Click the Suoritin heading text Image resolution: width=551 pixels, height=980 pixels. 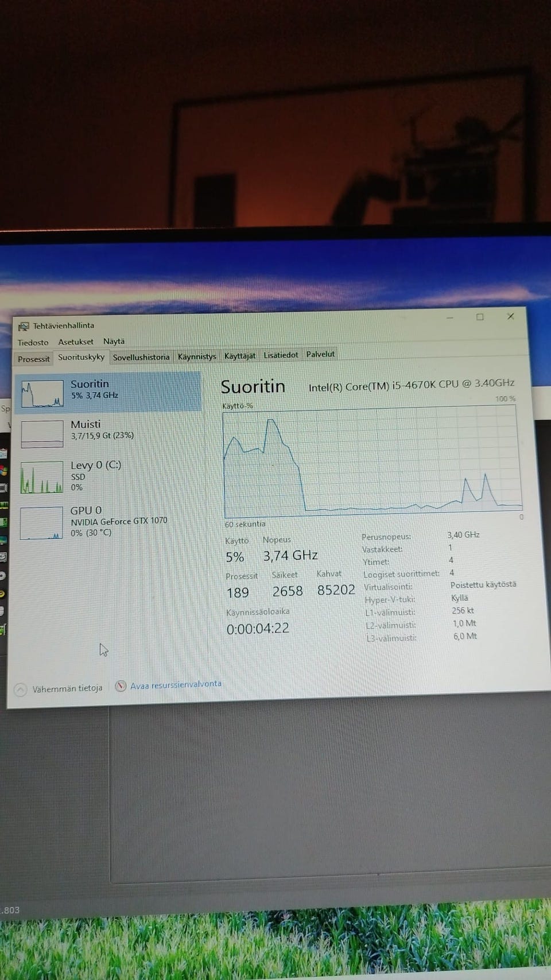(x=253, y=387)
